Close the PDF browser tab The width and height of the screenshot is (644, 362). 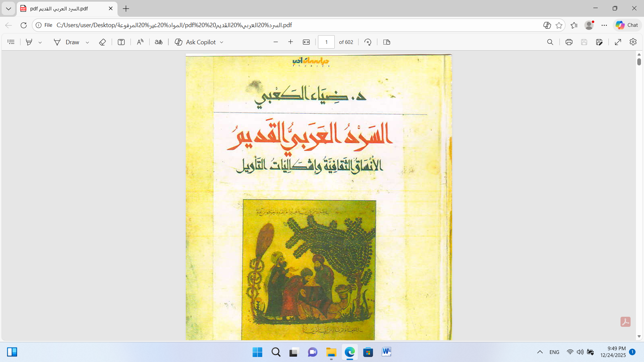coord(111,9)
